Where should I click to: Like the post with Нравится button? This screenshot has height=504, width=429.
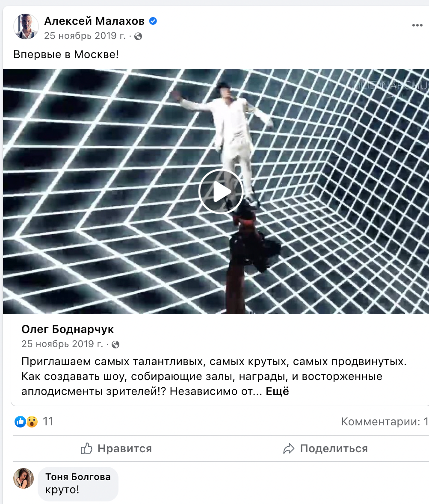(x=116, y=448)
